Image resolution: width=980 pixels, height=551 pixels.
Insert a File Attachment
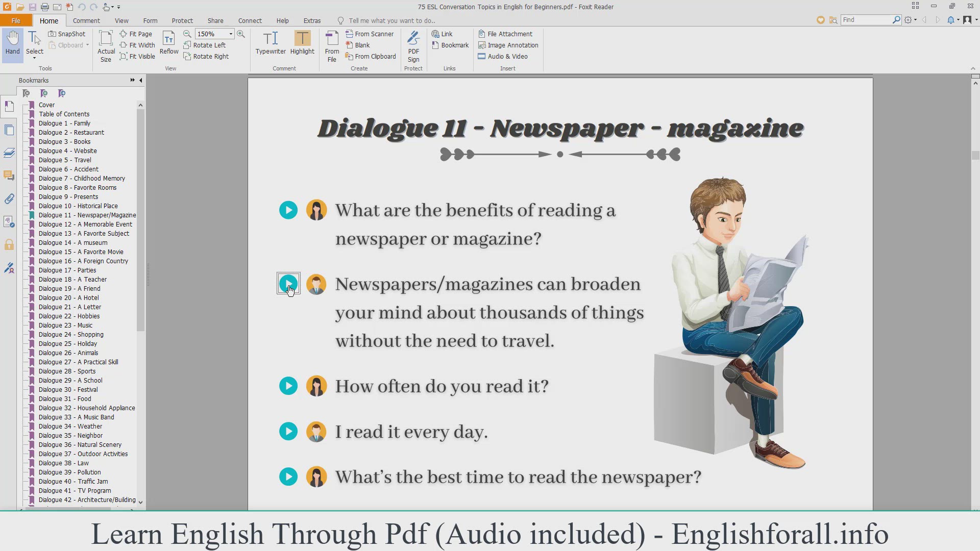pos(505,34)
